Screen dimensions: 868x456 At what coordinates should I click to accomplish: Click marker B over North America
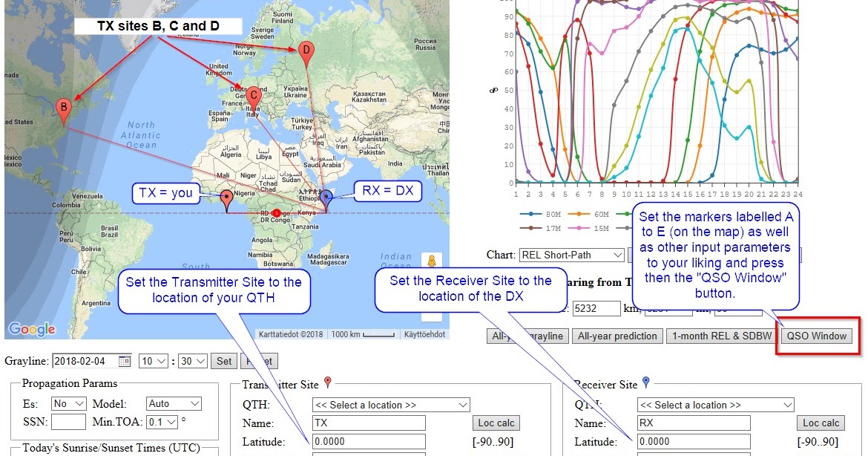(63, 108)
